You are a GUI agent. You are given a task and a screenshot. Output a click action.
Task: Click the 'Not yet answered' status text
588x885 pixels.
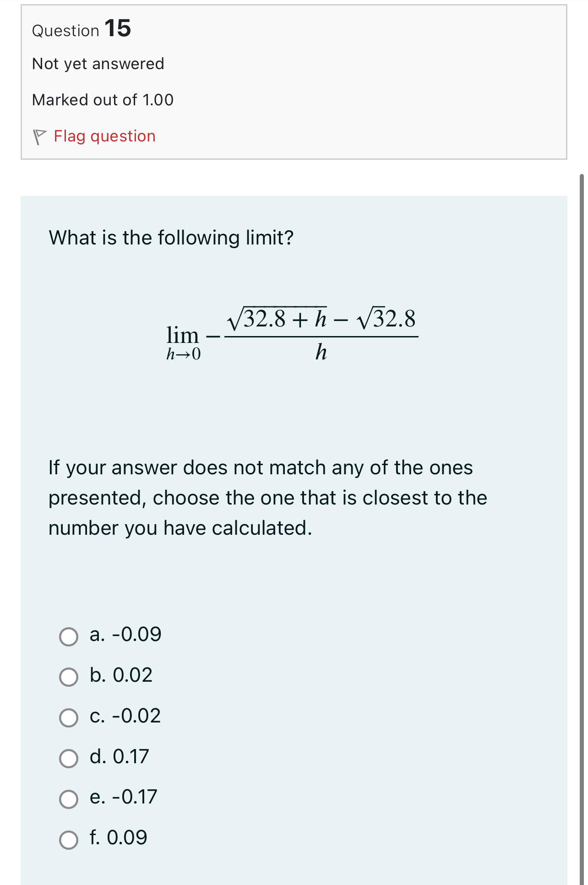tap(98, 63)
